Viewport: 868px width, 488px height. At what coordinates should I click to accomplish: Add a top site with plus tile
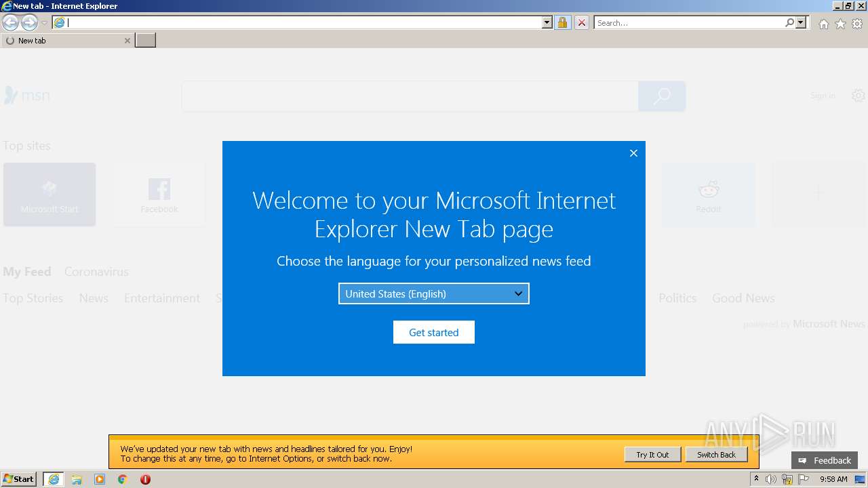point(818,195)
